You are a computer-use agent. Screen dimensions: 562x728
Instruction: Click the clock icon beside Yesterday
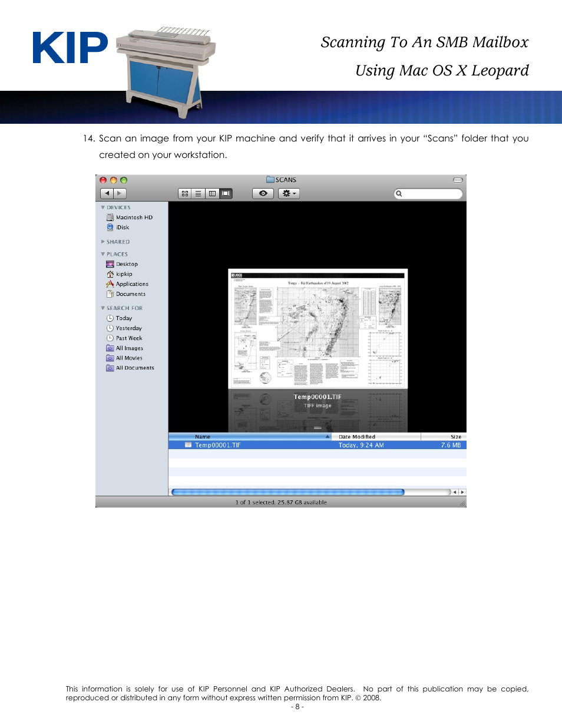point(110,328)
